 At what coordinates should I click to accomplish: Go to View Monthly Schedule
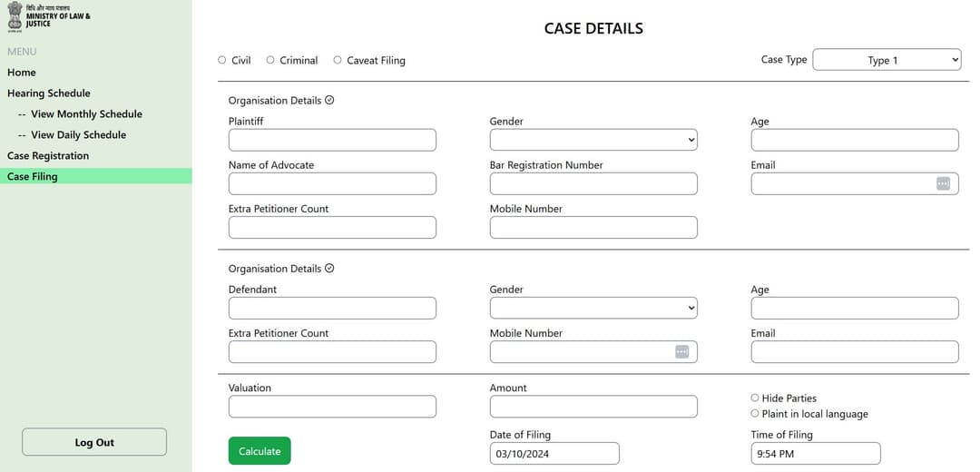[x=86, y=113]
